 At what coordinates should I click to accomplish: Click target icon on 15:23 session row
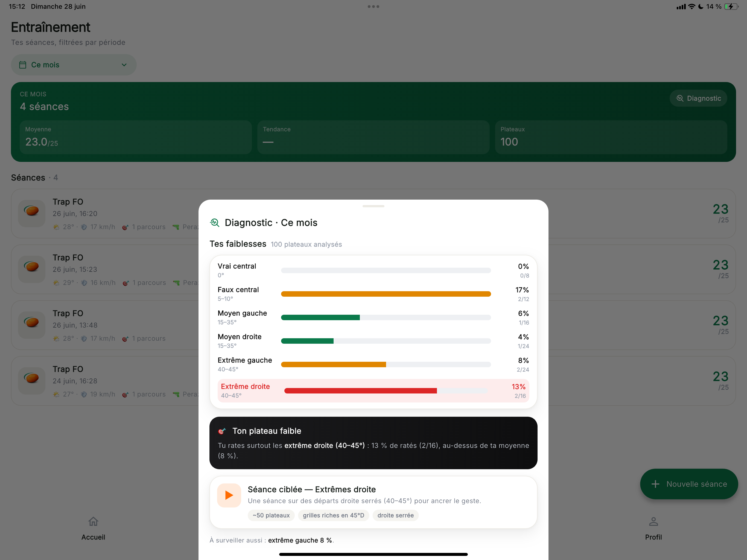click(x=126, y=283)
